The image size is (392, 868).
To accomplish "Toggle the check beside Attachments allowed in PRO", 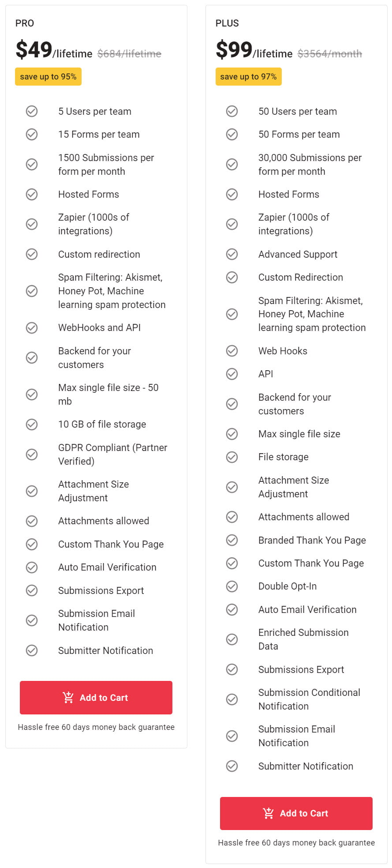I will click(x=31, y=521).
